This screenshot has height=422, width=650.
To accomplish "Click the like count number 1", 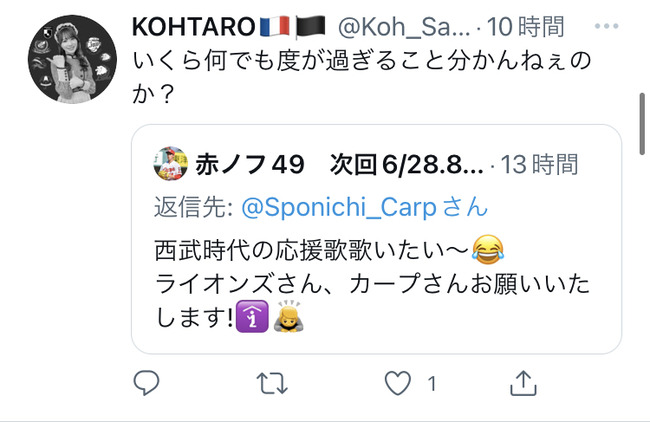I will tap(432, 383).
